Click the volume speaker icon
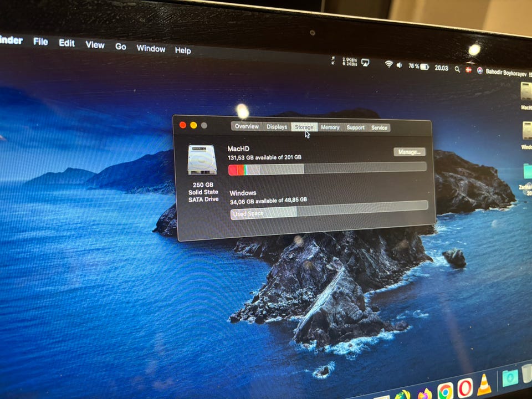 tap(400, 65)
